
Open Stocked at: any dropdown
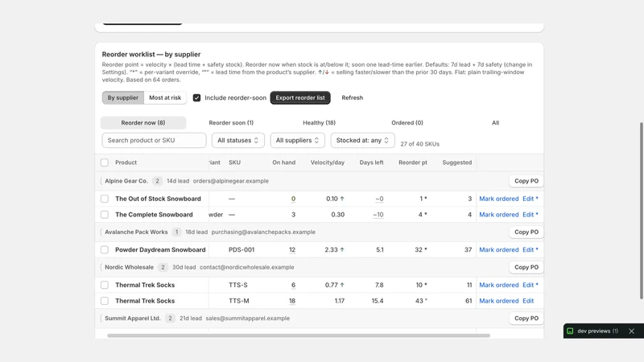click(363, 140)
